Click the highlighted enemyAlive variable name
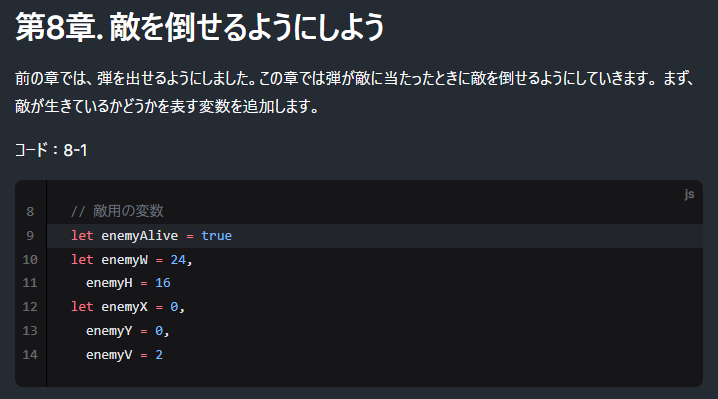Screen dimensions: 718x399 pos(140,236)
